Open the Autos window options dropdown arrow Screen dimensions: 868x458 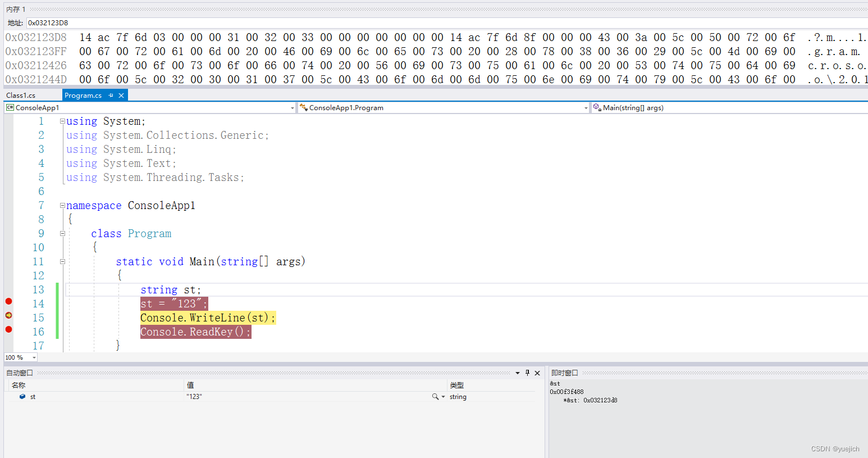(518, 373)
